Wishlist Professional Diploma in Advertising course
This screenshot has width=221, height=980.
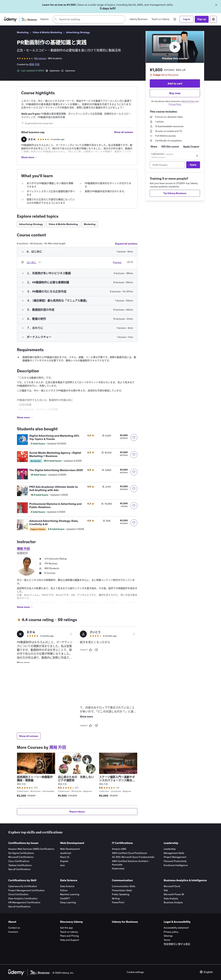(134, 506)
